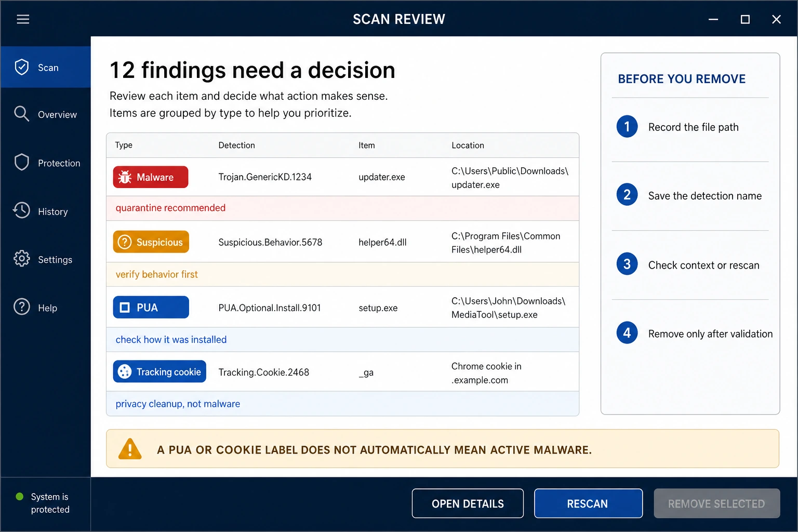Screen dimensions: 798x532
Task: Sort by the Location column header
Action: 468,145
